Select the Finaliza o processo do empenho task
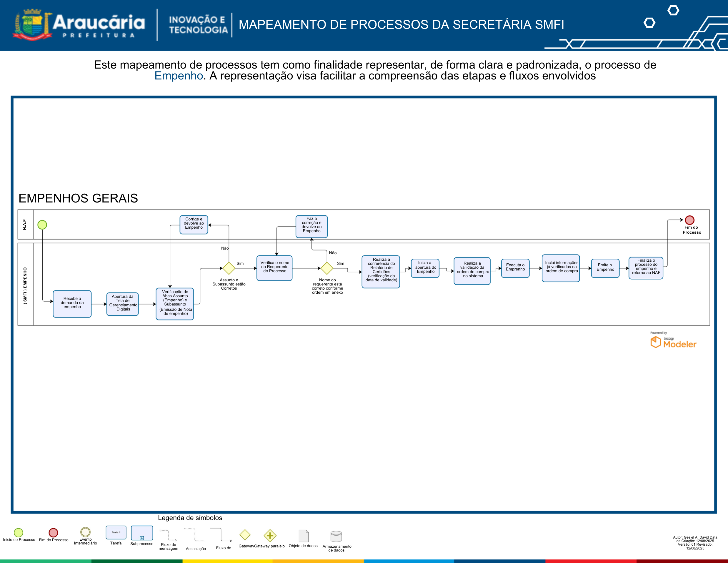The width and height of the screenshot is (728, 563). pyautogui.click(x=646, y=268)
